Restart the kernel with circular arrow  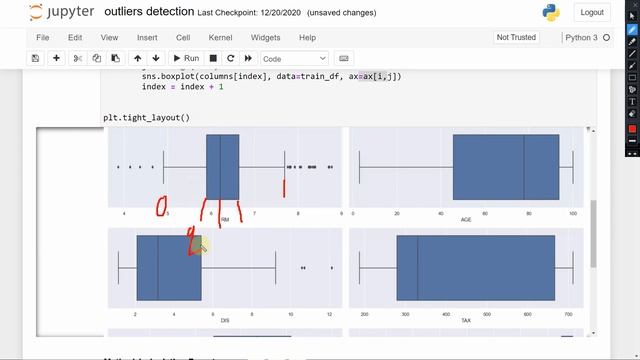[231, 58]
